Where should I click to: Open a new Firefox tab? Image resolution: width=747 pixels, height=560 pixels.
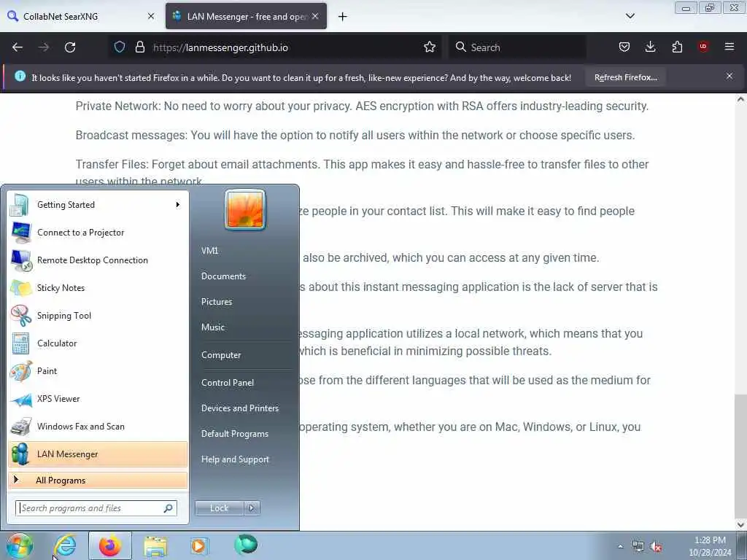click(x=343, y=17)
